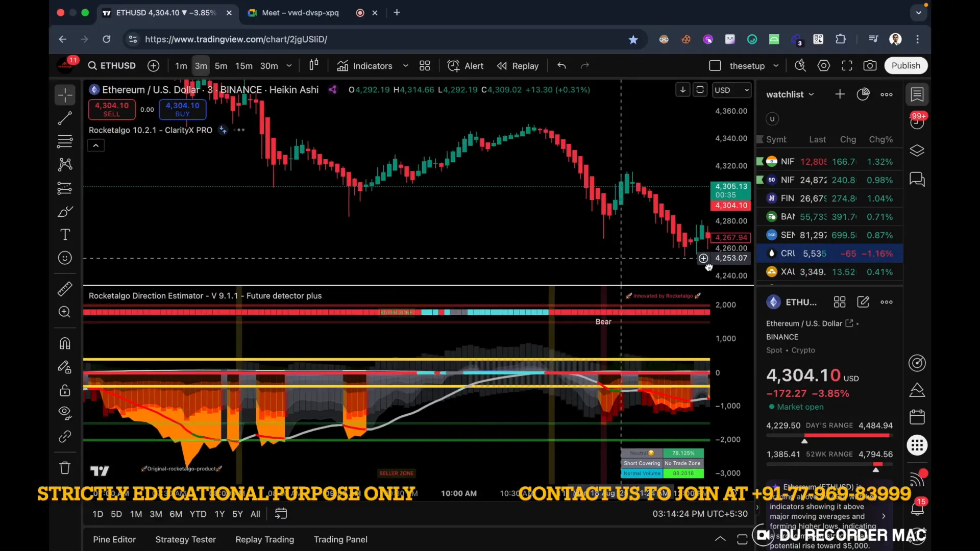Enter fullscreen chart mode
Viewport: 980px width, 551px height.
coord(847,66)
